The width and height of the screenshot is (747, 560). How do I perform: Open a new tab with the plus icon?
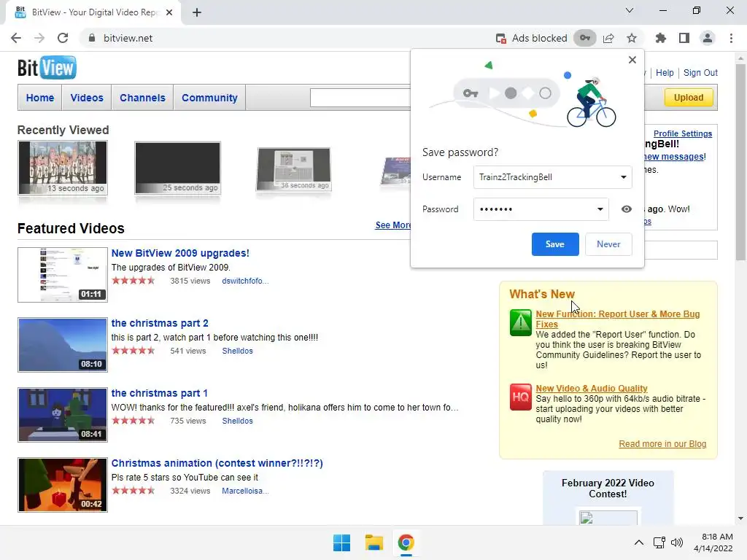click(197, 12)
